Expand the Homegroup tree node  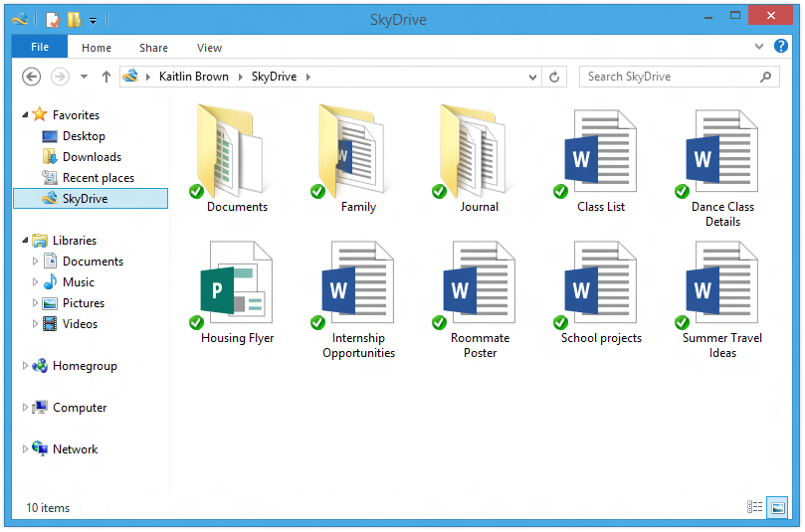tap(26, 366)
